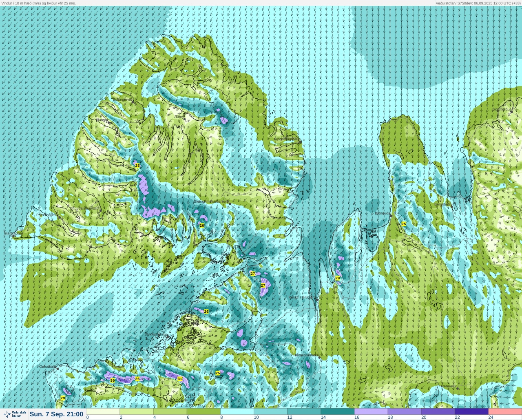Select the 6–8 m/s olive green legend swatch

click(204, 411)
